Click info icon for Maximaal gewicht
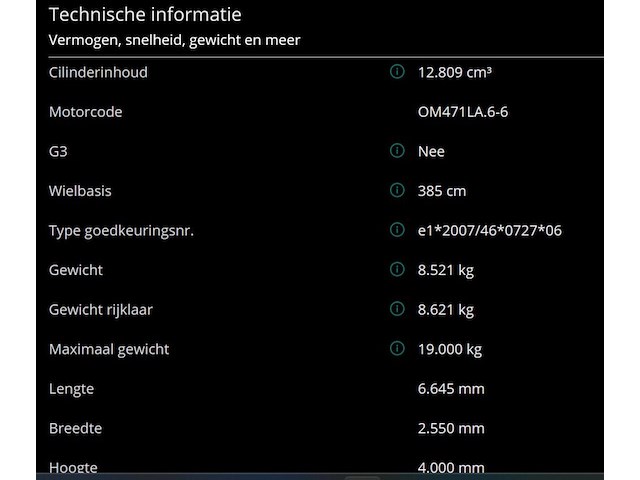 click(397, 349)
